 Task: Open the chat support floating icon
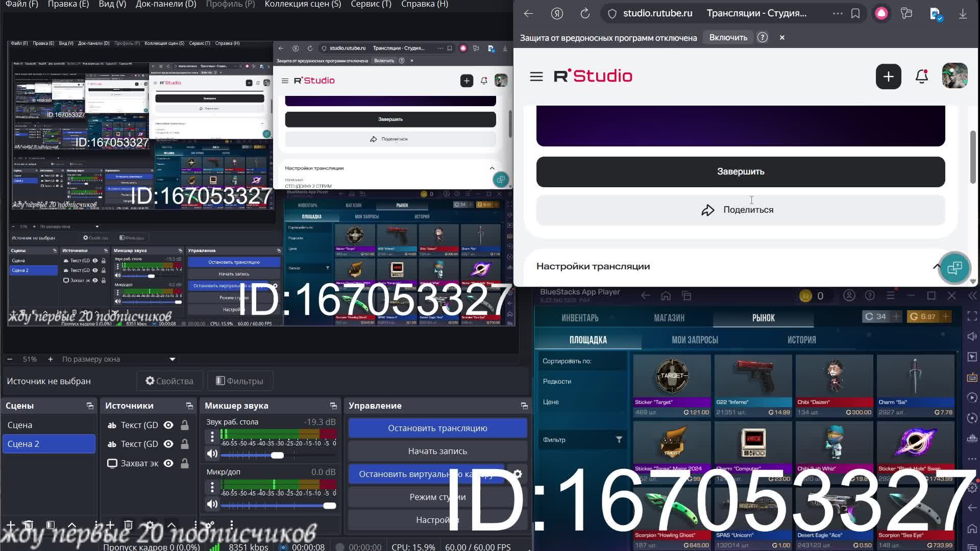[x=954, y=267]
